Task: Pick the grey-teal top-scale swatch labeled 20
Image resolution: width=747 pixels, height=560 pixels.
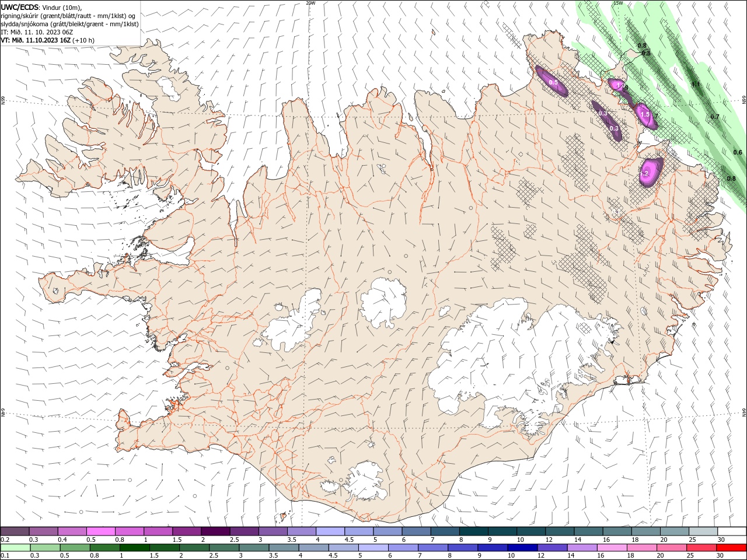Action: 674,531
